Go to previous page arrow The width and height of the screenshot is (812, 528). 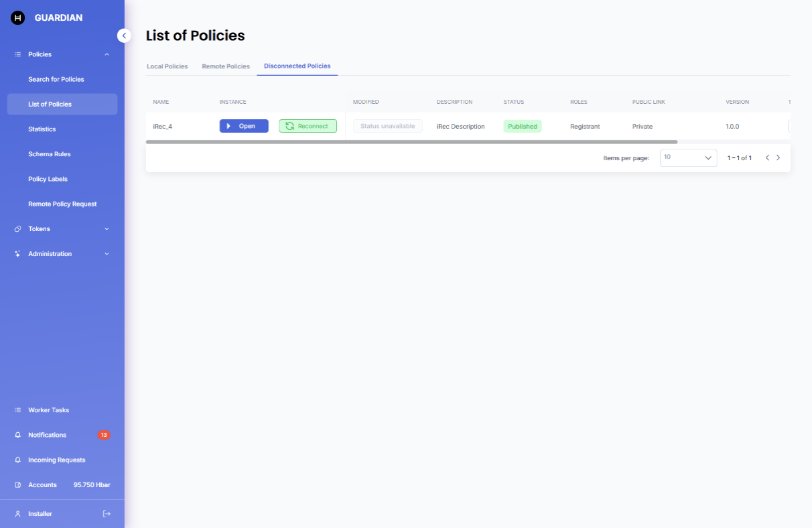click(x=767, y=158)
